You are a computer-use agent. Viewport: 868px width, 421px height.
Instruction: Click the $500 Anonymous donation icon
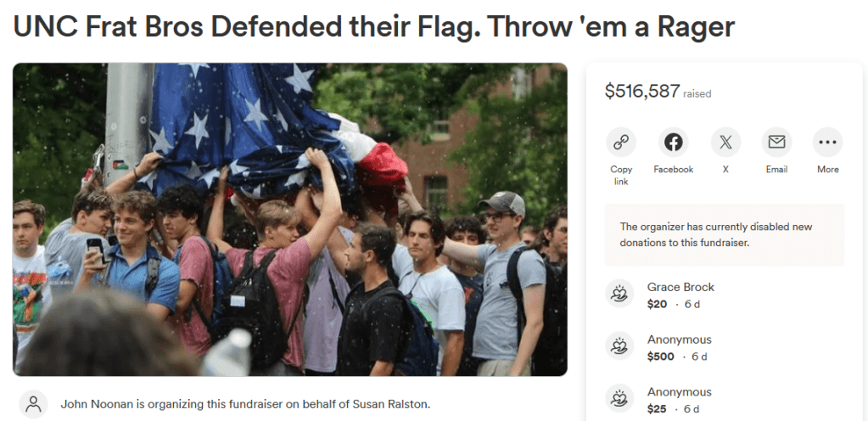(x=620, y=347)
